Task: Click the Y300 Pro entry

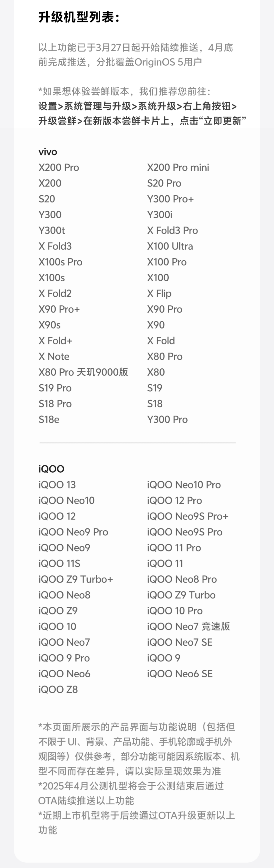Action: point(167,420)
